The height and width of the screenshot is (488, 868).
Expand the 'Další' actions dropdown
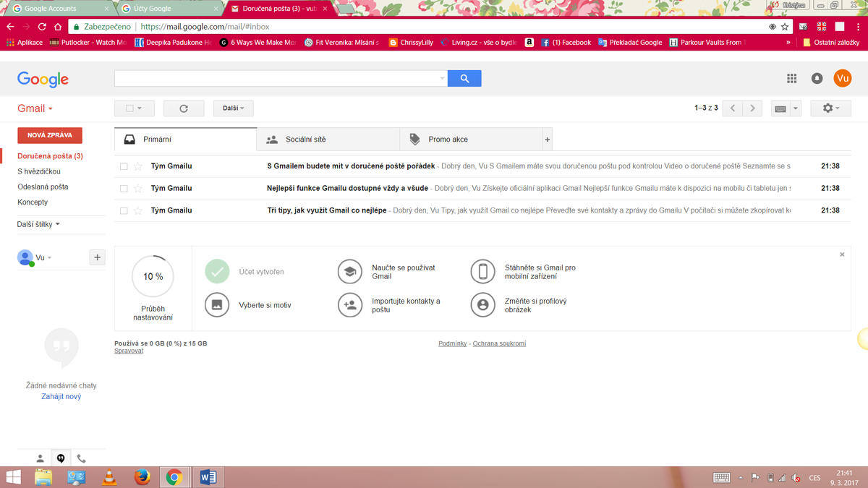click(x=233, y=108)
